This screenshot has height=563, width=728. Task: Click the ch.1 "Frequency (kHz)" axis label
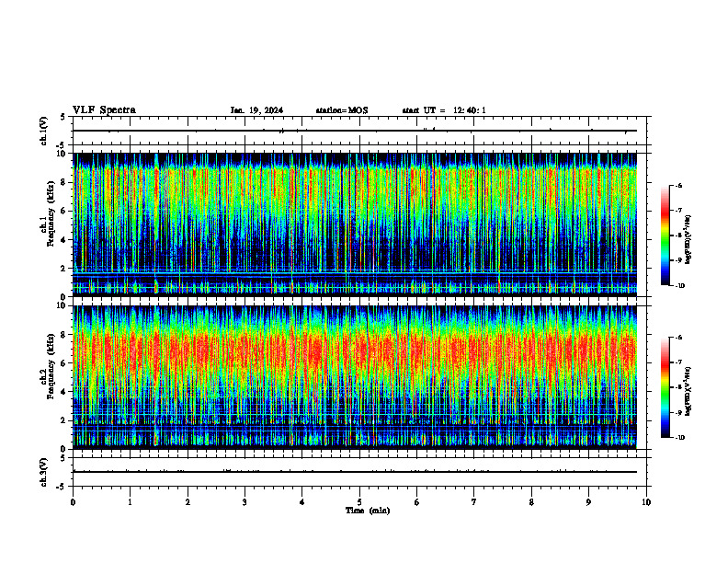(51, 215)
